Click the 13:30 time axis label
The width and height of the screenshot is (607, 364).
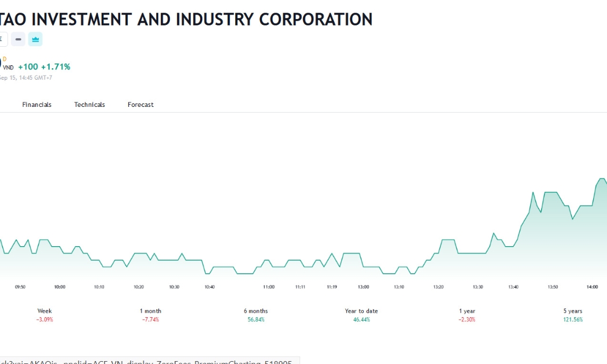[x=478, y=287]
